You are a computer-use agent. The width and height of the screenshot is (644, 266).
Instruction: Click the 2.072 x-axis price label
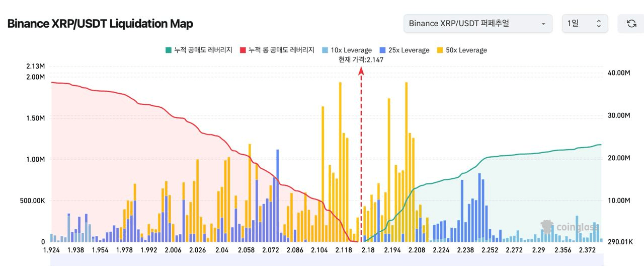[x=270, y=250]
